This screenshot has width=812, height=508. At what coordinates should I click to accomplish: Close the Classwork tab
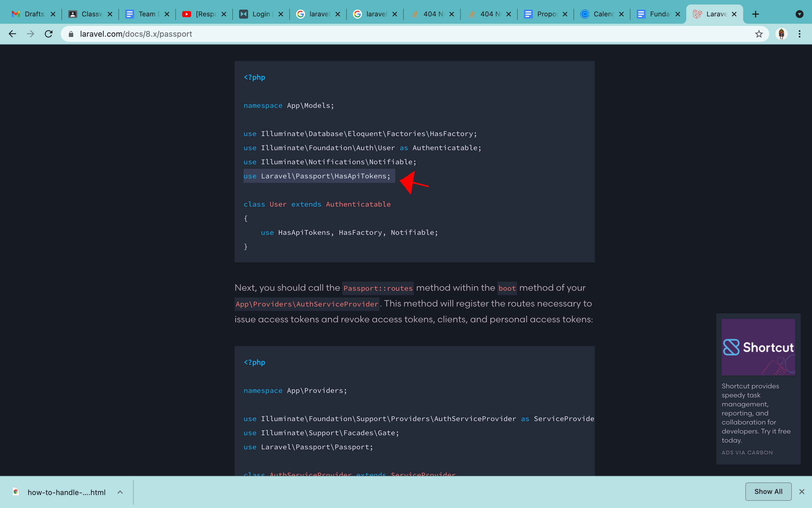(x=110, y=14)
